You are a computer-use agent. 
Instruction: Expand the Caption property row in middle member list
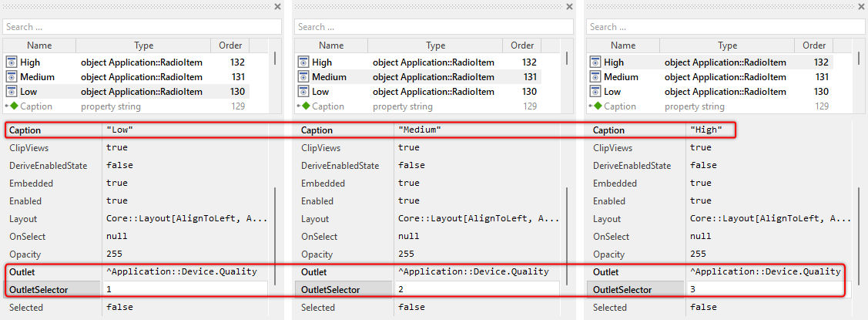(x=298, y=106)
